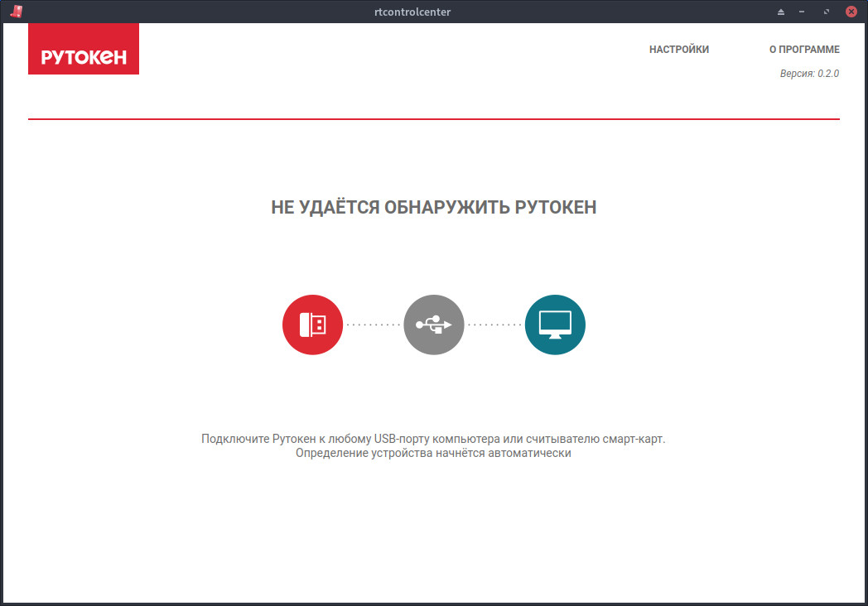
Task: Click the red Рутокен logo
Action: (x=84, y=49)
